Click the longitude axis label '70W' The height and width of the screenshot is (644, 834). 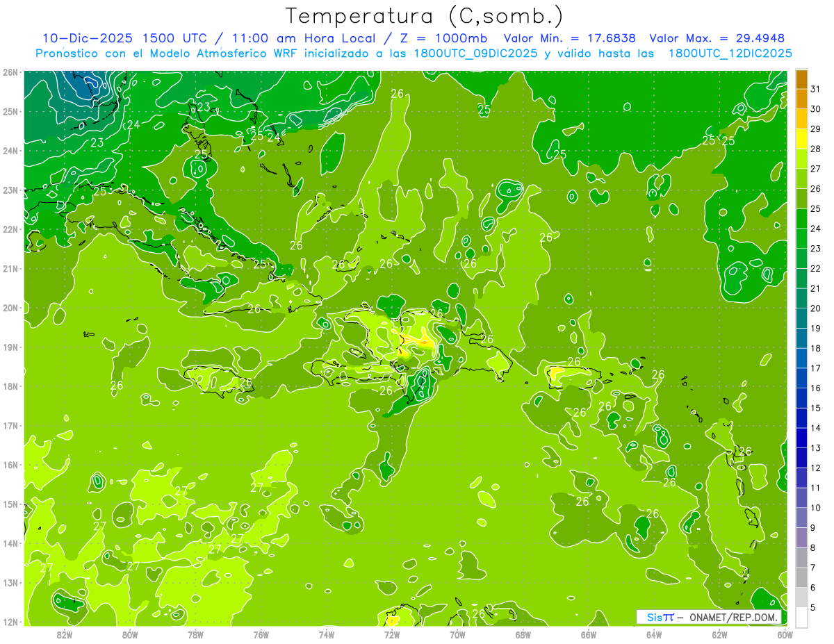[x=457, y=634]
